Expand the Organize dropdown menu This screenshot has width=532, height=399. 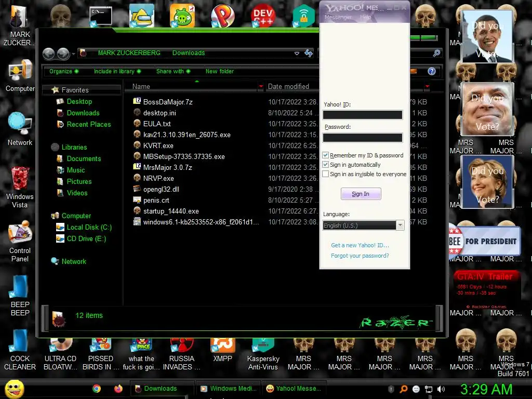tap(64, 71)
